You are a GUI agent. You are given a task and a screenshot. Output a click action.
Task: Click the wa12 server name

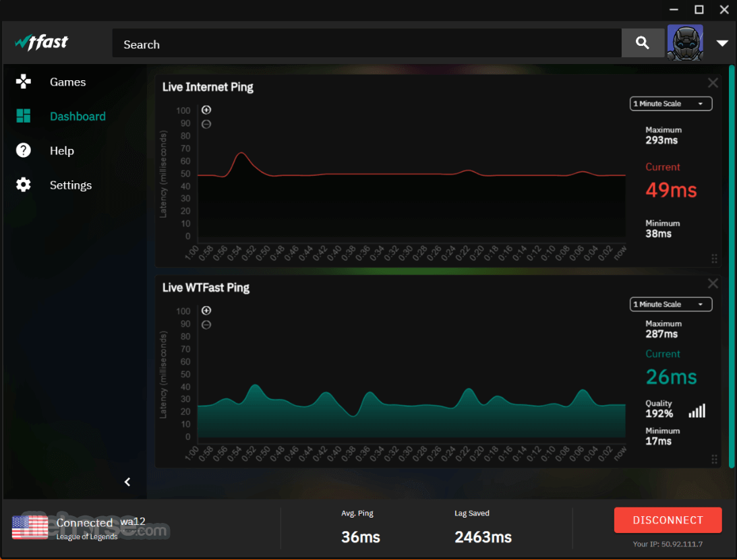(133, 522)
